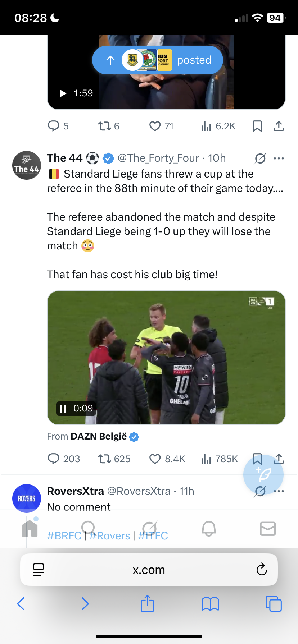Pause the DAZN referee video
The width and height of the screenshot is (298, 644).
click(x=64, y=409)
